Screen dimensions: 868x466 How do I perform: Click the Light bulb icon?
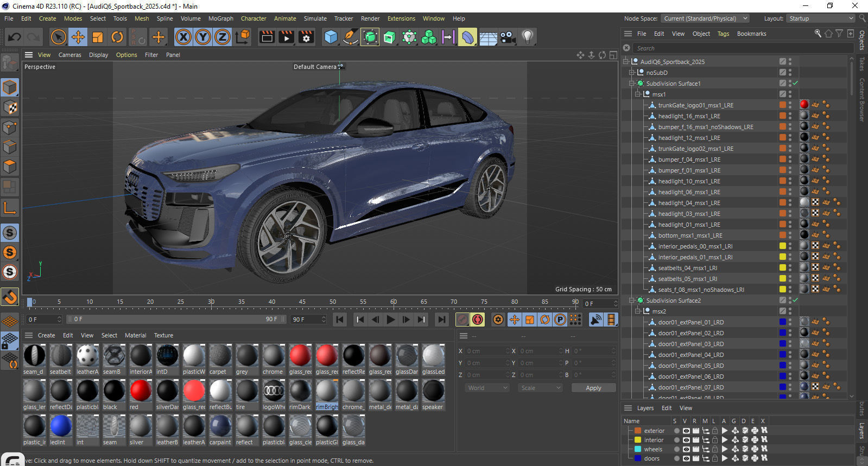(527, 37)
